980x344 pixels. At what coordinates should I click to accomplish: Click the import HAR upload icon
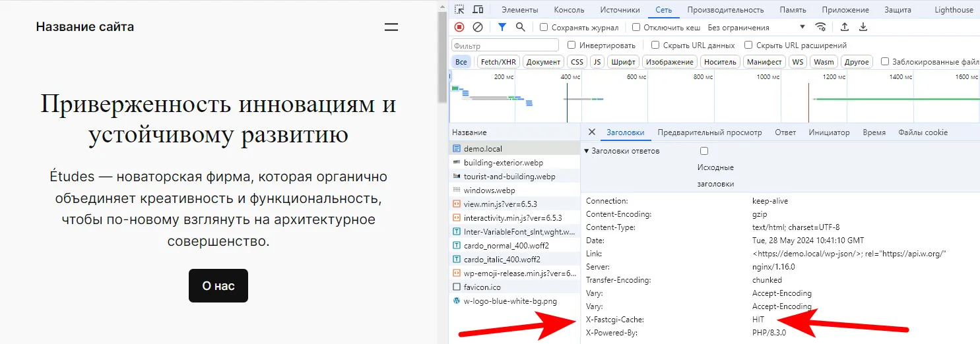(x=845, y=27)
